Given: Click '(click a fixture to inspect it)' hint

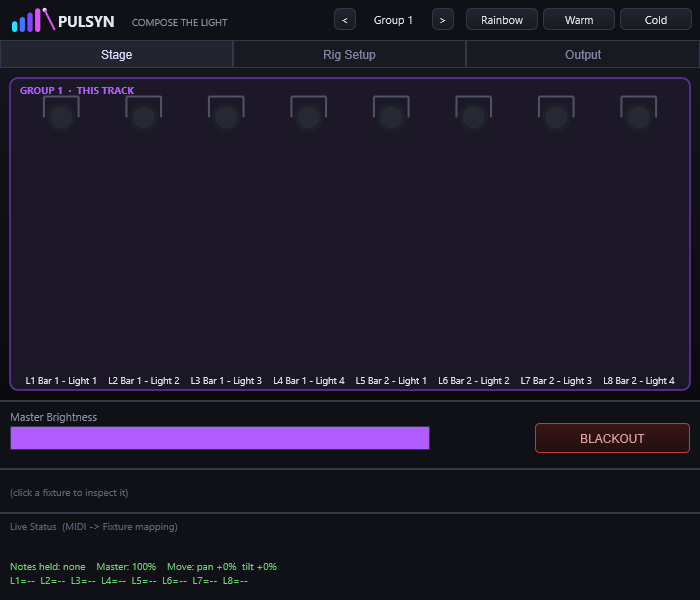Looking at the screenshot, I should click(x=69, y=493).
